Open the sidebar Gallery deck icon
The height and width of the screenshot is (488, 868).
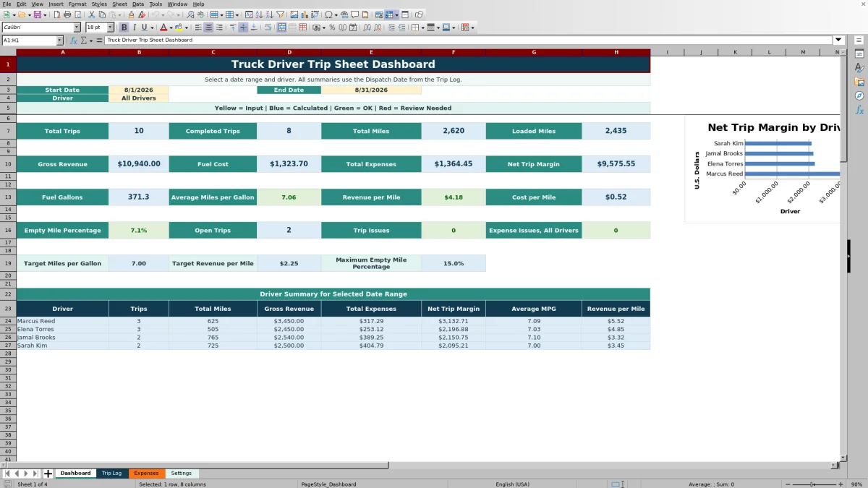tap(859, 82)
